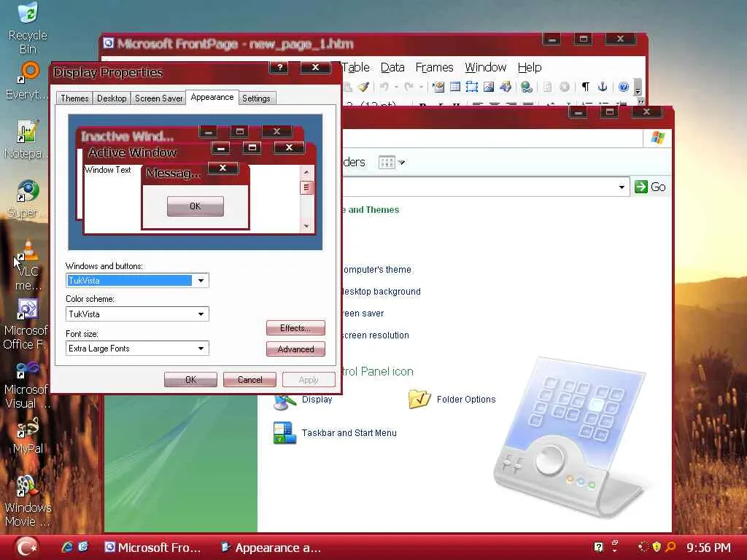The height and width of the screenshot is (560, 747).
Task: Click Cancel in Display Properties
Action: (249, 379)
